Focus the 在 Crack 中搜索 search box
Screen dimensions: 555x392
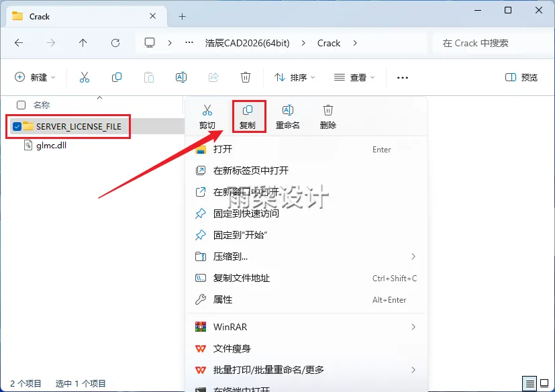(x=493, y=43)
